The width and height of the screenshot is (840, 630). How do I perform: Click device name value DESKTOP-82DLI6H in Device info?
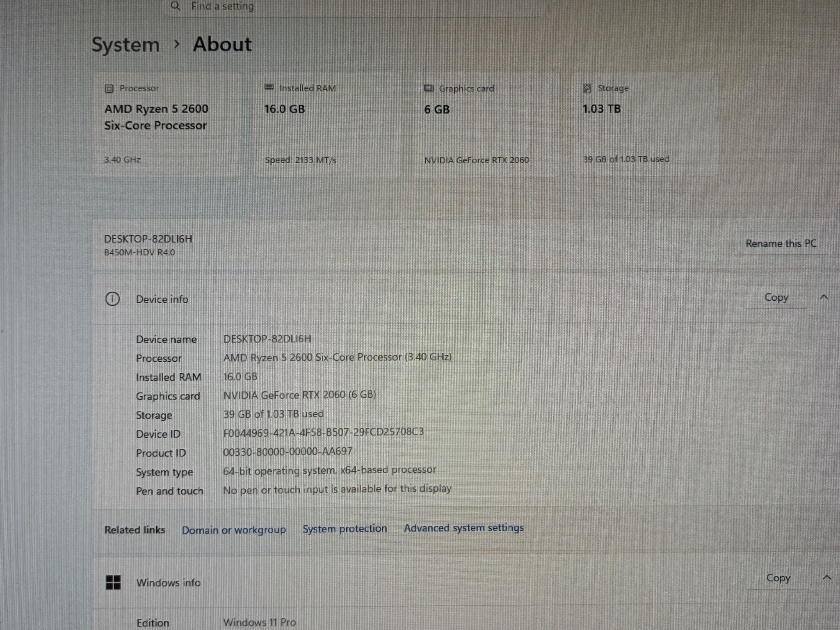[267, 339]
